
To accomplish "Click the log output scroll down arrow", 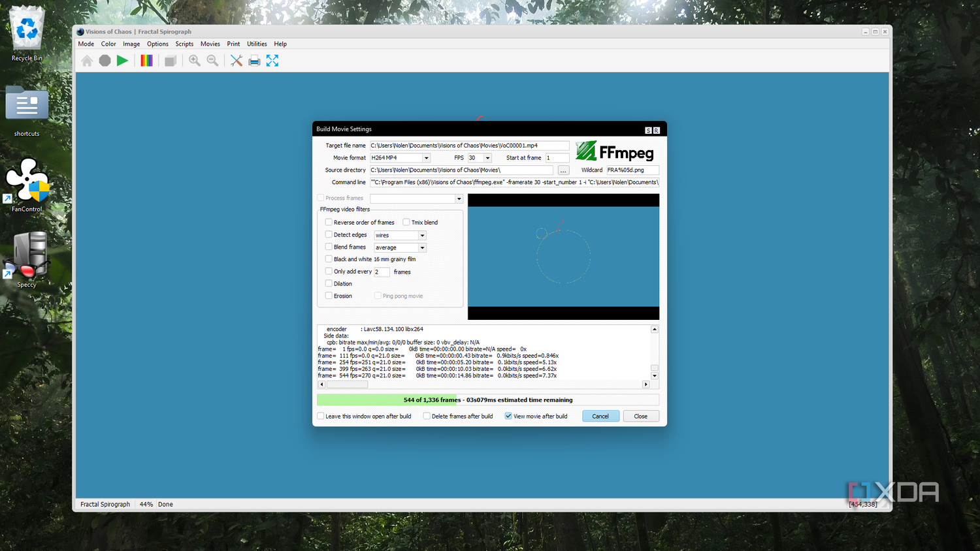I will click(654, 376).
